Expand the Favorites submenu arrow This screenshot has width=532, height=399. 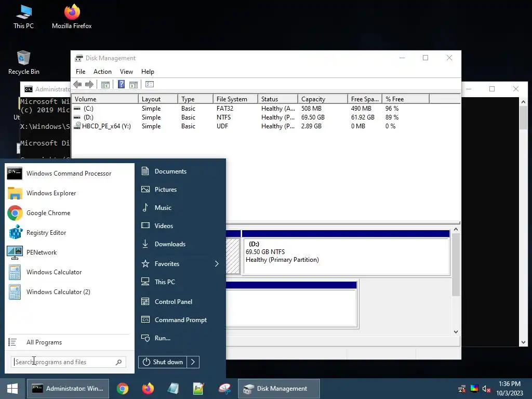click(217, 264)
